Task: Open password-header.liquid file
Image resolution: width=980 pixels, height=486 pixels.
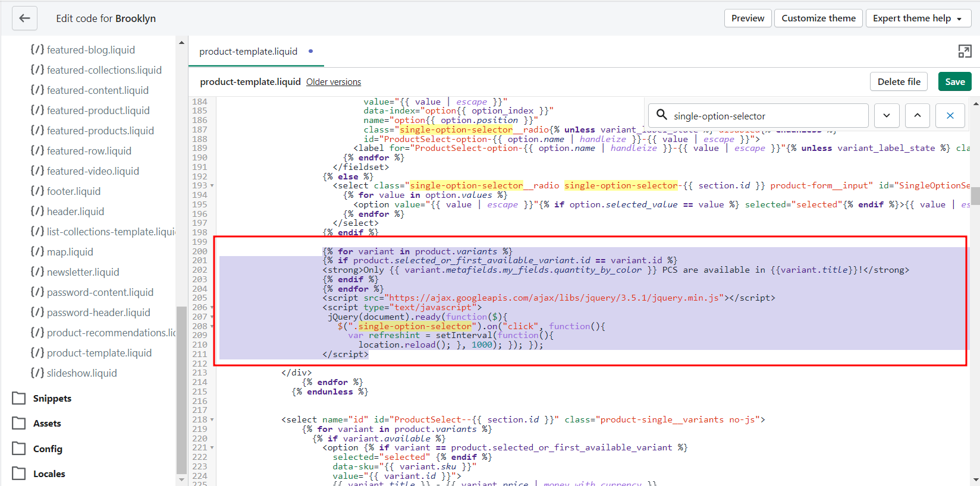Action: 90,313
